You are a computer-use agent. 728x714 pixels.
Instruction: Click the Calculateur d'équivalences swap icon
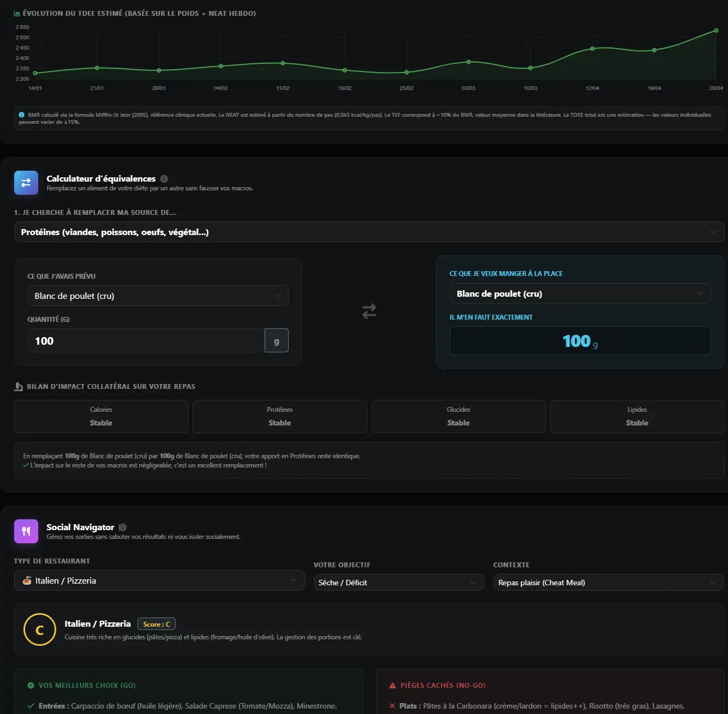coord(26,183)
